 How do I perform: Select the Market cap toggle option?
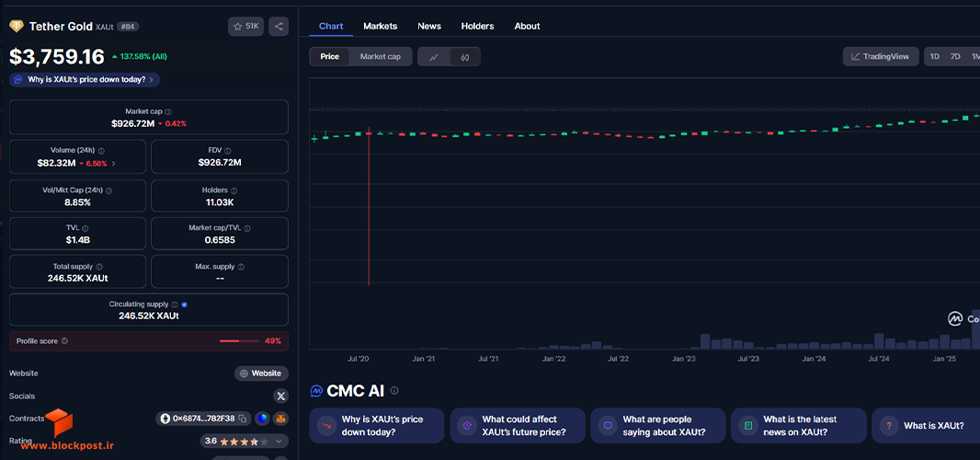click(380, 56)
